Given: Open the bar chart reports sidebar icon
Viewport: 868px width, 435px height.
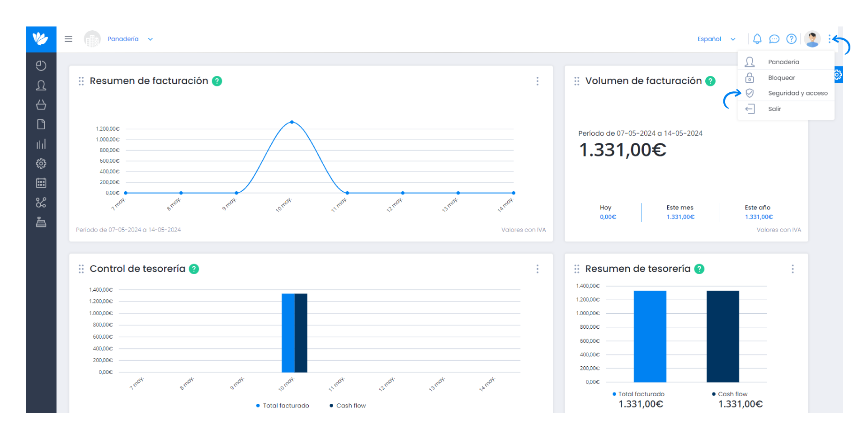Looking at the screenshot, I should (41, 144).
